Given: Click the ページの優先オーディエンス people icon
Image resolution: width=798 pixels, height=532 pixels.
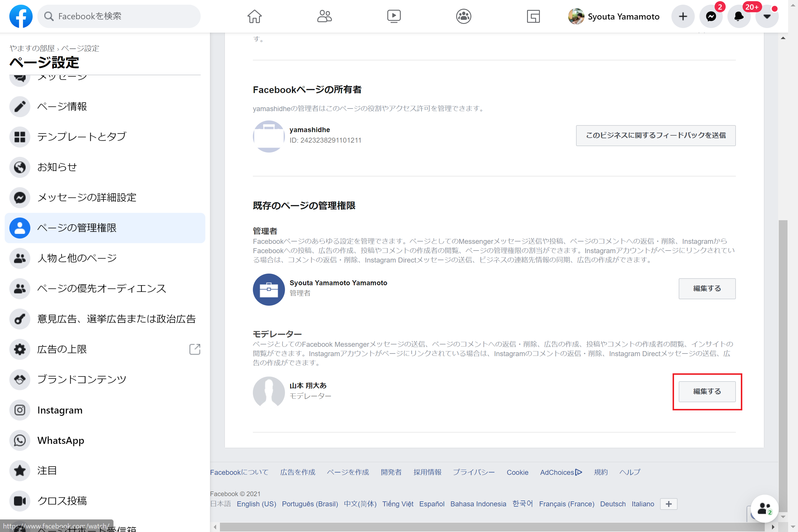Looking at the screenshot, I should coord(20,289).
